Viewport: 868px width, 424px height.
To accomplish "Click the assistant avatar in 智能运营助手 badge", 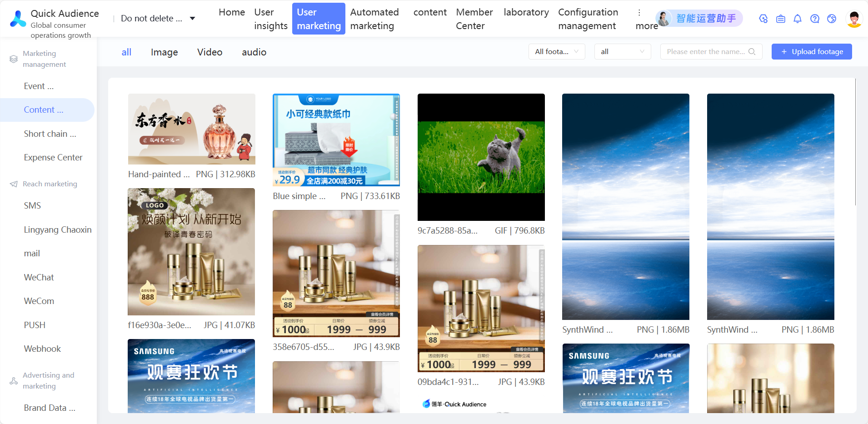I will tap(664, 19).
